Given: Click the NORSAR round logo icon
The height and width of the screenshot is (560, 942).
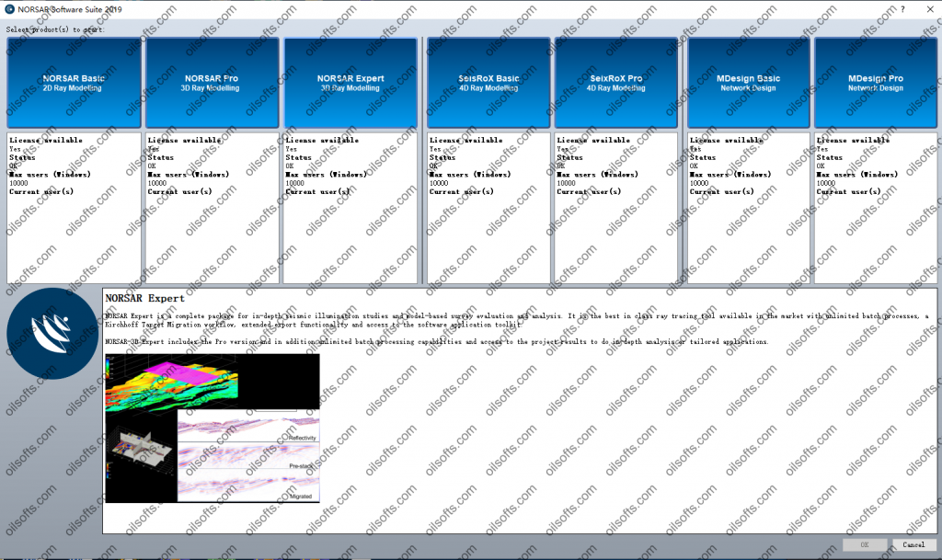Looking at the screenshot, I should tap(52, 334).
